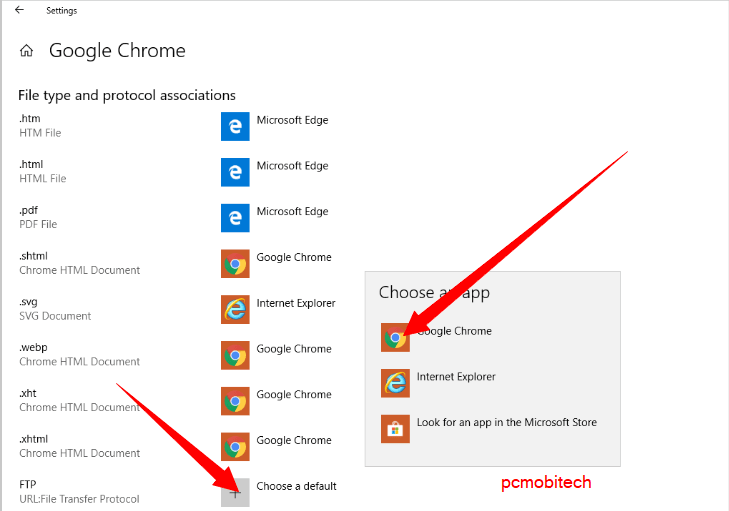Click the Google Chrome page heading

[x=117, y=51]
